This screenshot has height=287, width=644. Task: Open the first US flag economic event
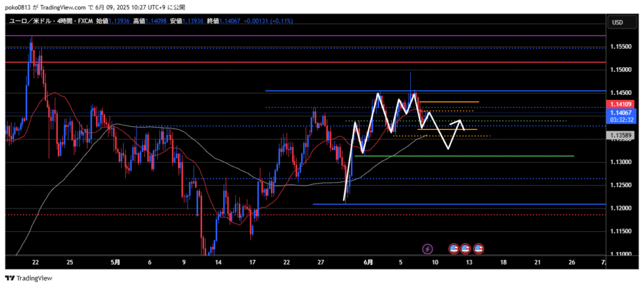click(454, 249)
